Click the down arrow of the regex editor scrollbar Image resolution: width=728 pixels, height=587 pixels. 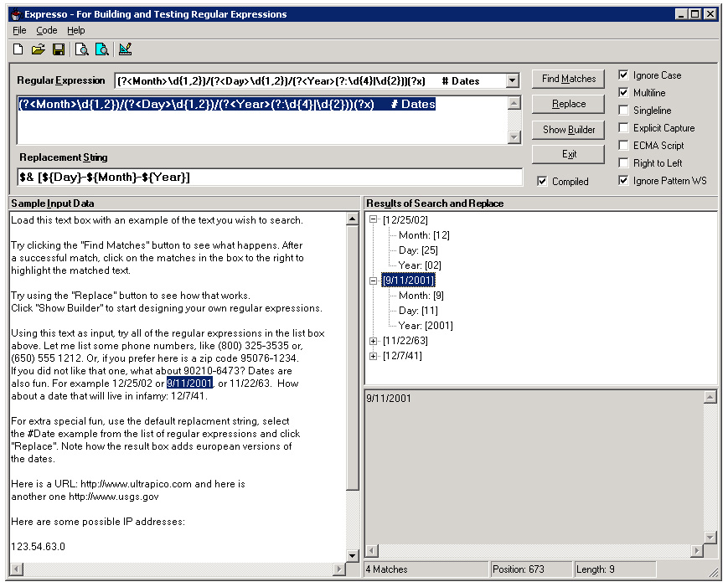tap(514, 136)
